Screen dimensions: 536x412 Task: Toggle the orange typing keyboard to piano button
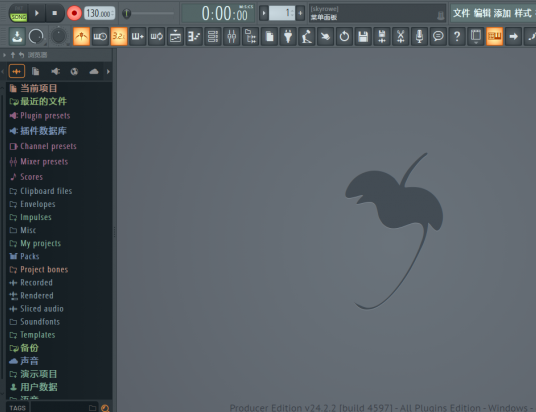point(495,36)
